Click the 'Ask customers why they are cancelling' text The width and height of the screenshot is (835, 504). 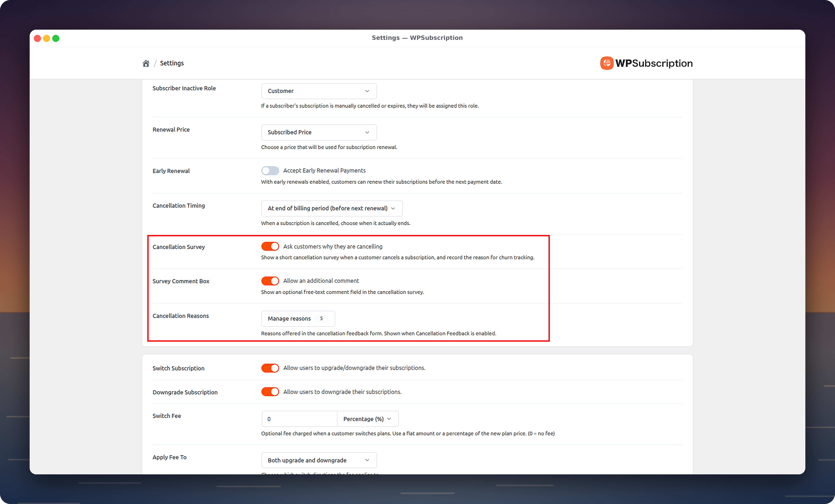tap(333, 247)
